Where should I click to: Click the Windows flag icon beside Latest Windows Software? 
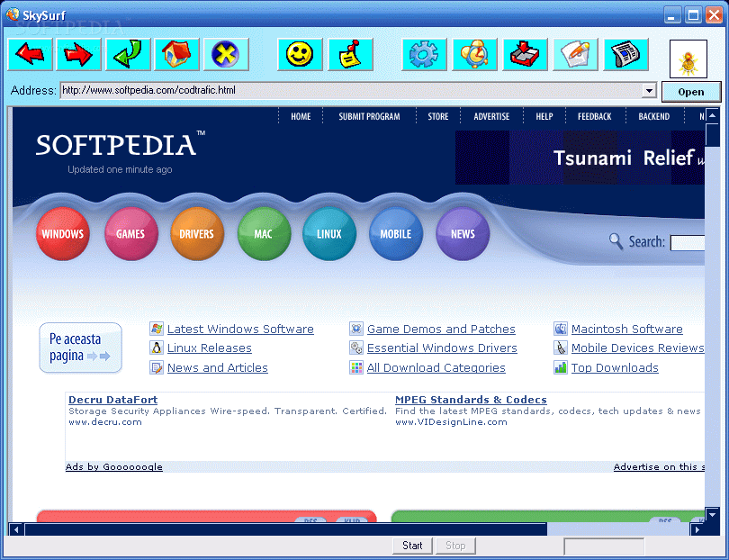tap(157, 329)
